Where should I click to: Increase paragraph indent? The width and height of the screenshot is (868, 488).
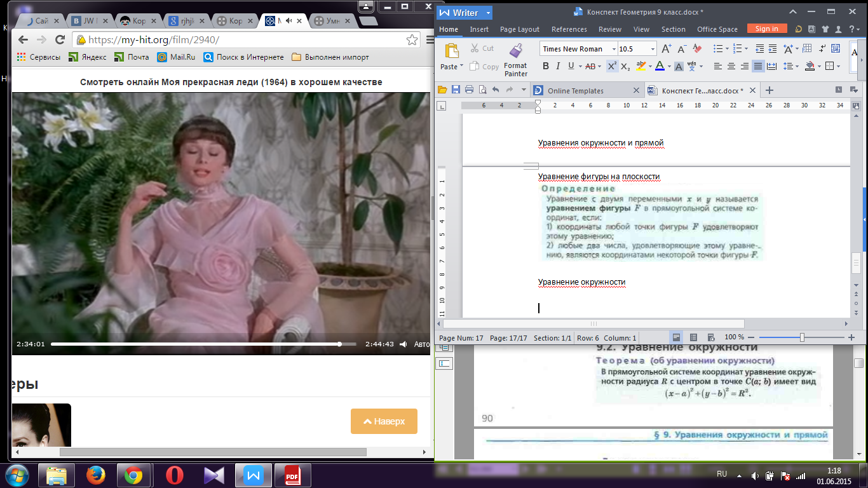pos(771,49)
